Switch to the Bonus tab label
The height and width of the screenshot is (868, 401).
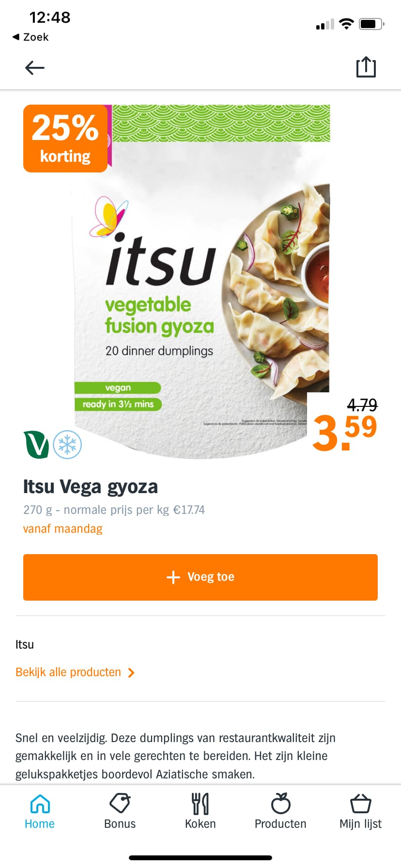[x=120, y=824]
